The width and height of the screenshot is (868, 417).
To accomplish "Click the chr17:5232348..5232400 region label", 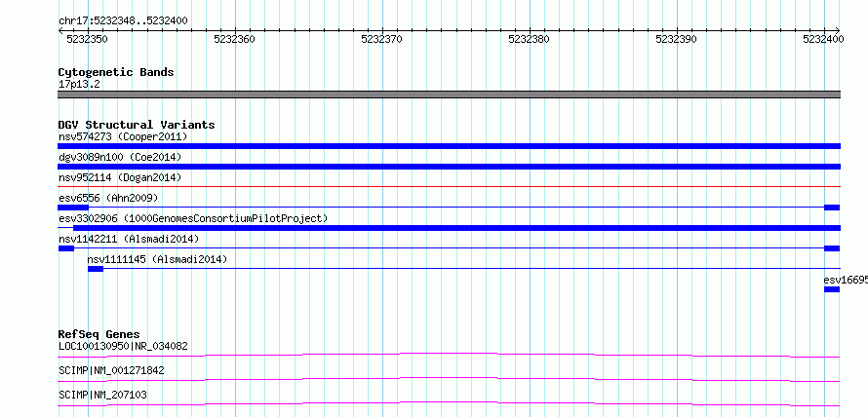I will (x=123, y=20).
